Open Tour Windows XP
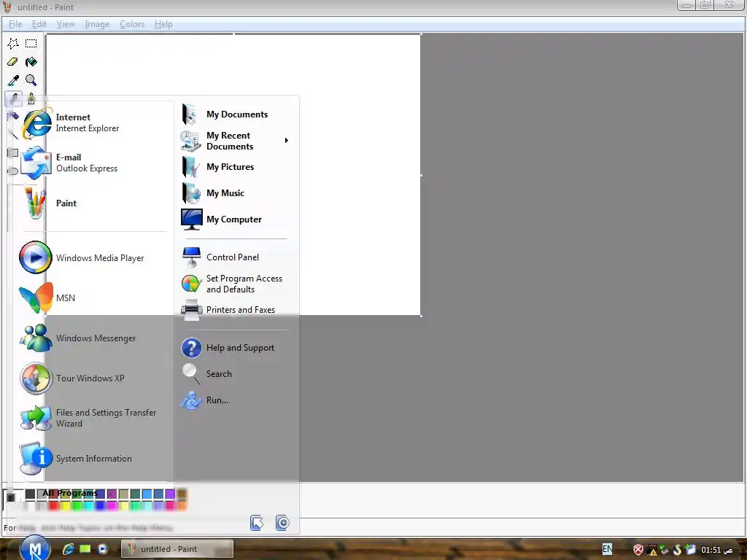Viewport: 747px width, 560px height. click(x=93, y=378)
